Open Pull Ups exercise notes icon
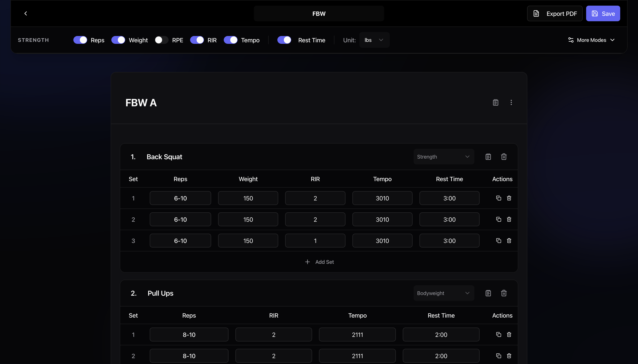This screenshot has height=364, width=638. coord(488,293)
